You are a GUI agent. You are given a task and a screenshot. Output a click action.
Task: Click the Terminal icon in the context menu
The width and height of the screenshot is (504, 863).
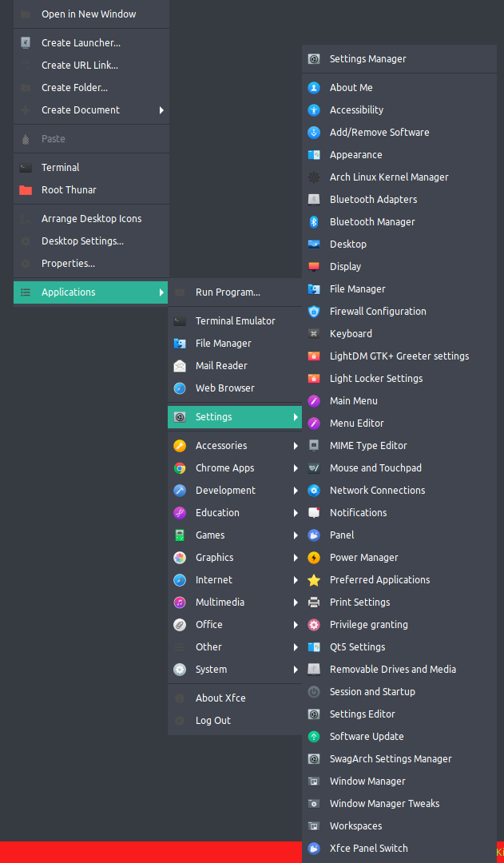pyautogui.click(x=24, y=167)
